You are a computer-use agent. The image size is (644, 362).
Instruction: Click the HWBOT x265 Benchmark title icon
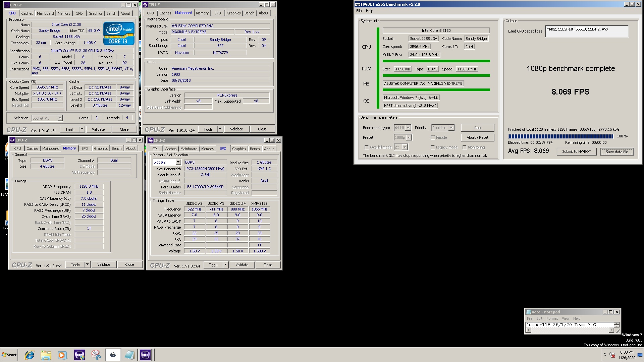click(358, 4)
